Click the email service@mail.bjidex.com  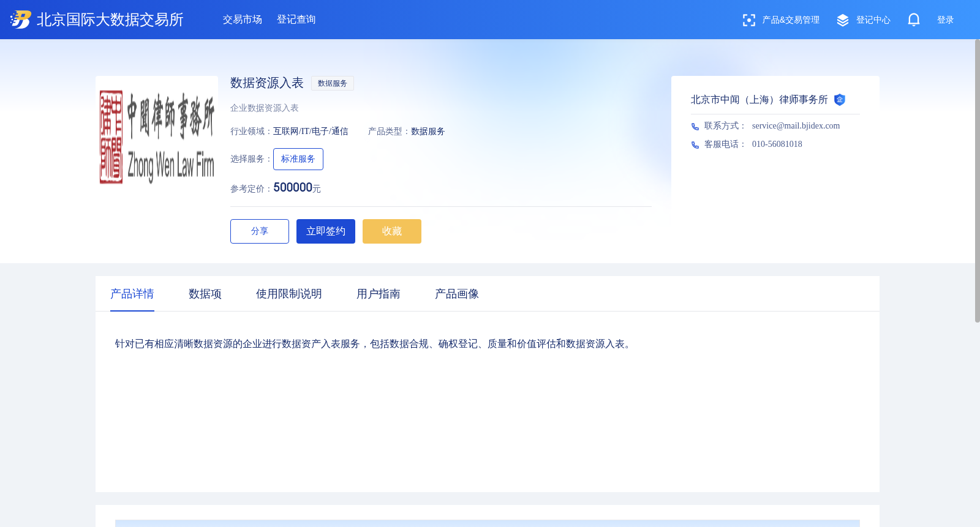pos(796,126)
